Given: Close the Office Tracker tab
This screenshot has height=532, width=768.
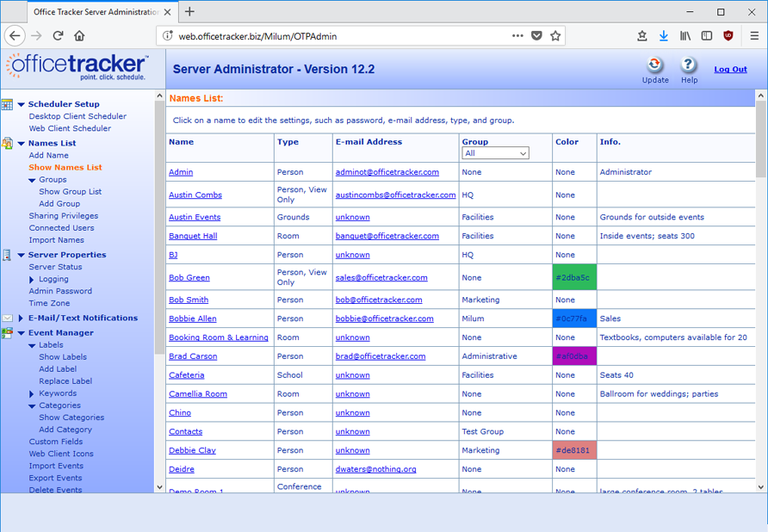Looking at the screenshot, I should pyautogui.click(x=168, y=12).
